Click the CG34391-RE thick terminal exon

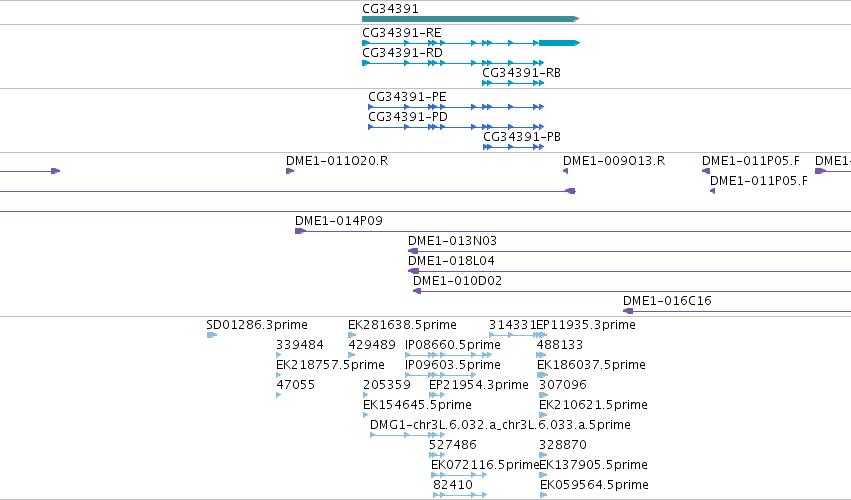559,43
